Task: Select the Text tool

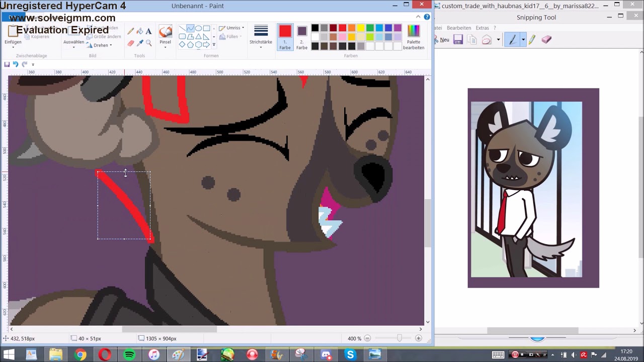Action: (x=149, y=32)
